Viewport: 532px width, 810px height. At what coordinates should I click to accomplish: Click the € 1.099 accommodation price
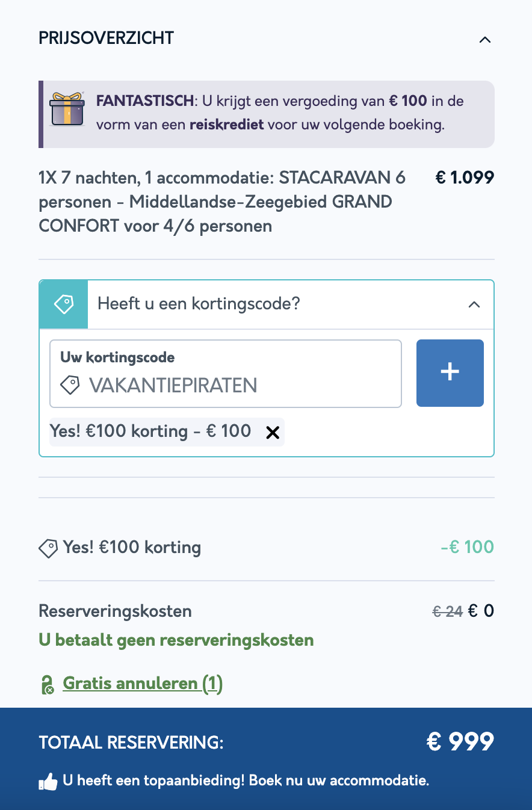(x=465, y=178)
